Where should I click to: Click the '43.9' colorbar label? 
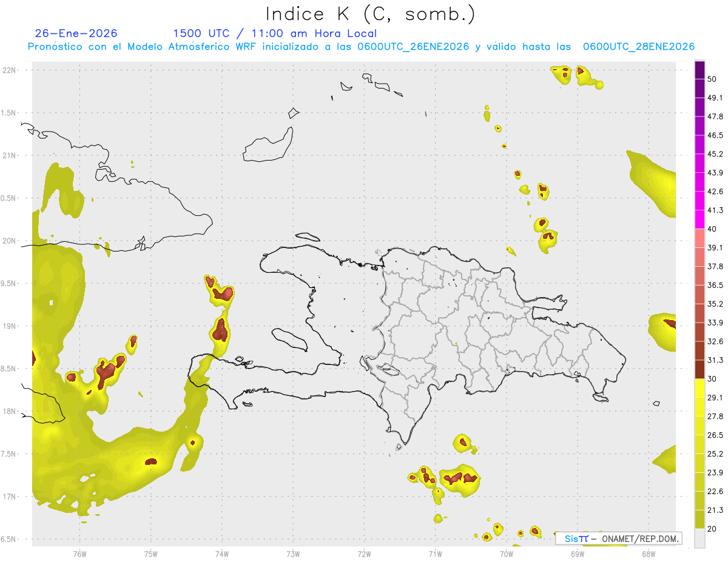tap(715, 173)
